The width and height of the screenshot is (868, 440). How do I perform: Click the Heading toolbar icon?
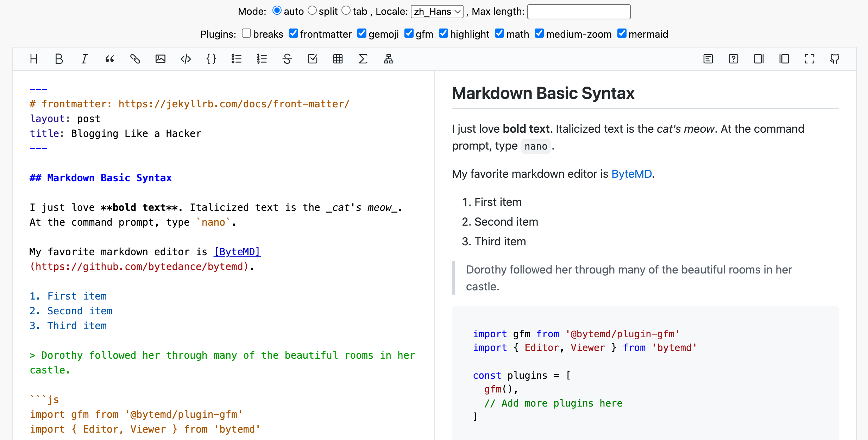[34, 59]
